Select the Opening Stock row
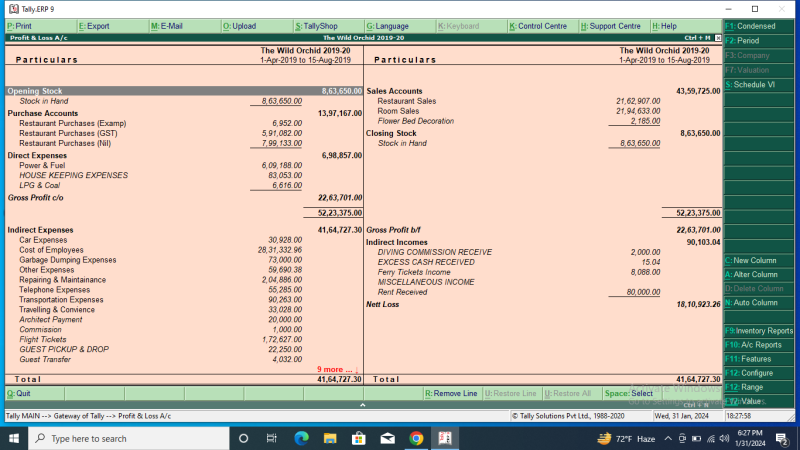The width and height of the screenshot is (800, 450). pyautogui.click(x=184, y=91)
